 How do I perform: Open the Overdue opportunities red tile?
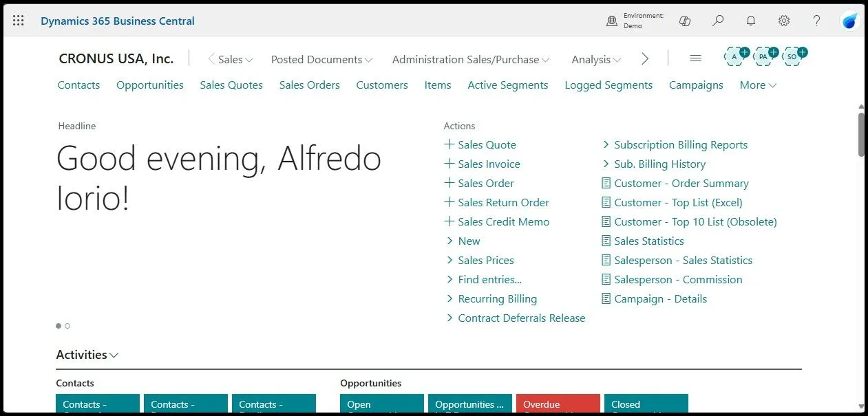(558, 404)
